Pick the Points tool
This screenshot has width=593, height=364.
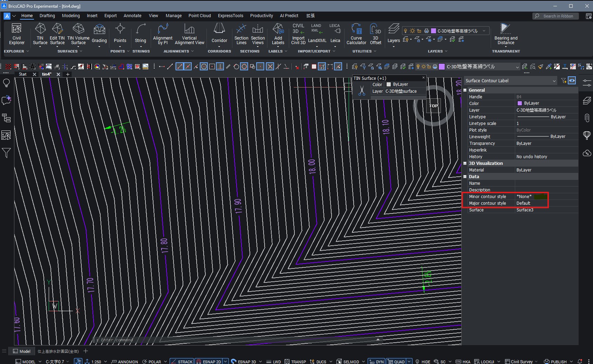120,34
